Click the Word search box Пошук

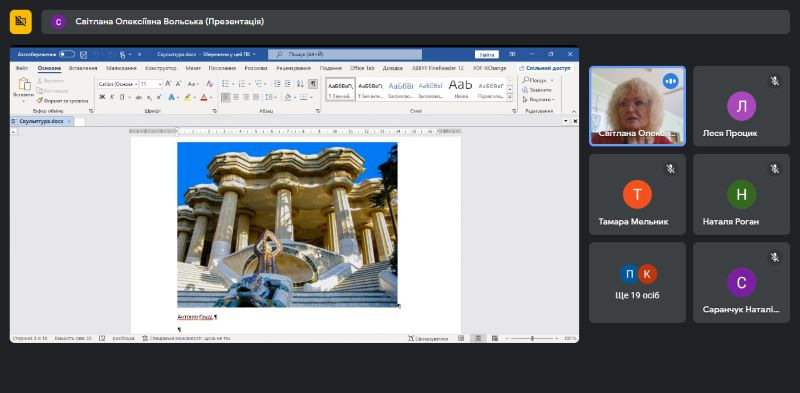(345, 54)
